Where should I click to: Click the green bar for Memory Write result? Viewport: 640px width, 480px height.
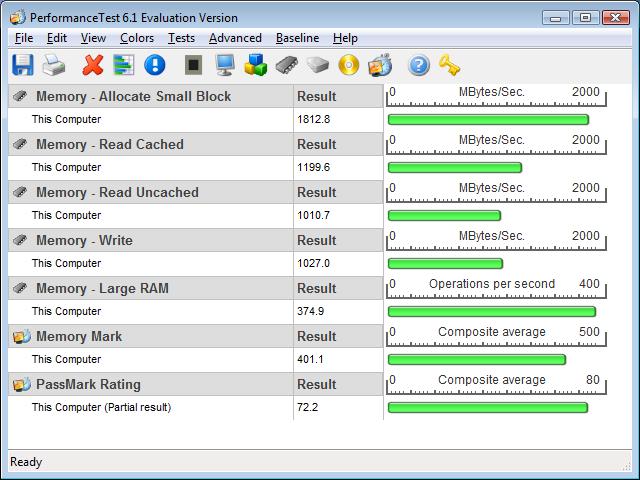pyautogui.click(x=445, y=264)
